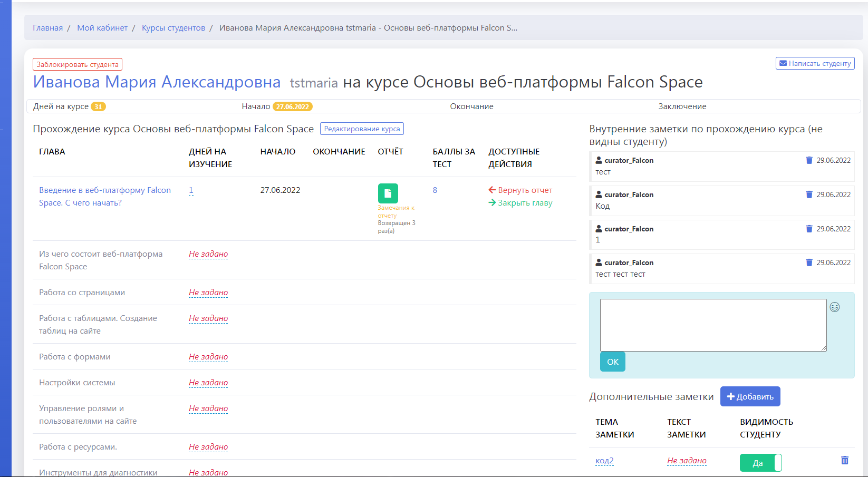Edit 'Не задано' days for 'Настройки системы'
This screenshot has height=477, width=868.
[x=208, y=383]
